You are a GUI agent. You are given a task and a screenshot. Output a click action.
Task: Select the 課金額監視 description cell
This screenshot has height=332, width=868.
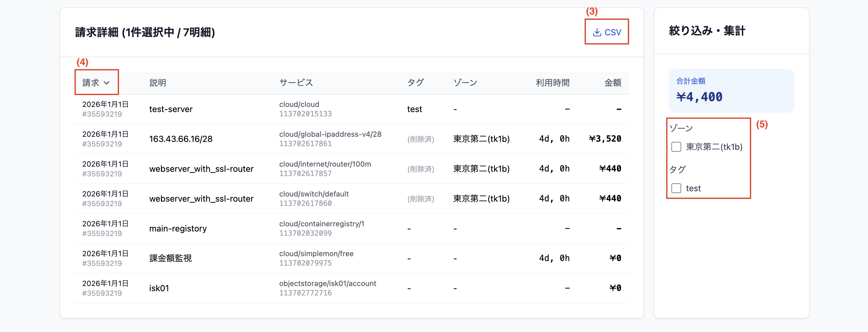pyautogui.click(x=170, y=258)
